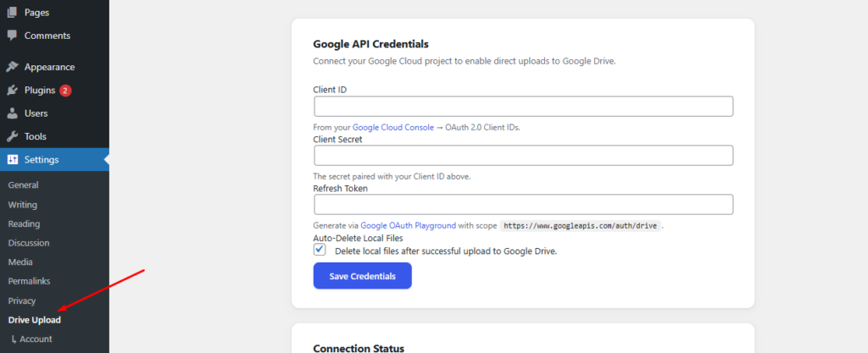Image resolution: width=868 pixels, height=353 pixels.
Task: Click into the Client Secret field
Action: 523,156
